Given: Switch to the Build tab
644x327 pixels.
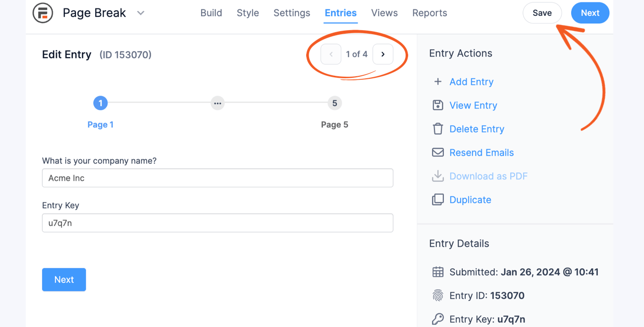Looking at the screenshot, I should click(x=211, y=13).
